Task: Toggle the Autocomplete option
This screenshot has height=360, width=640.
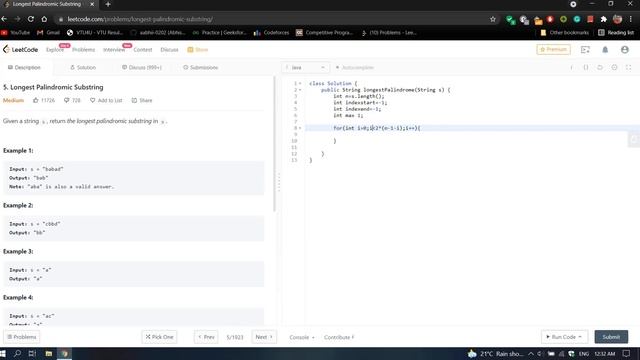Action: coord(354,67)
